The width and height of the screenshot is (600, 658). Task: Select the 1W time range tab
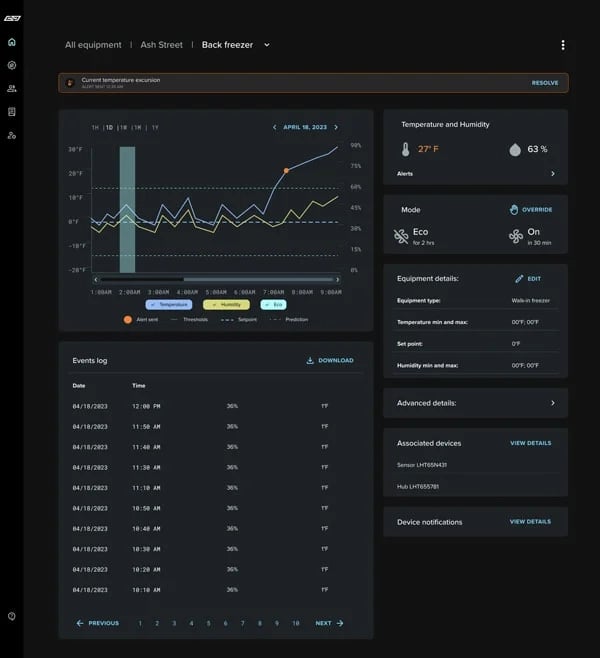pyautogui.click(x=123, y=128)
